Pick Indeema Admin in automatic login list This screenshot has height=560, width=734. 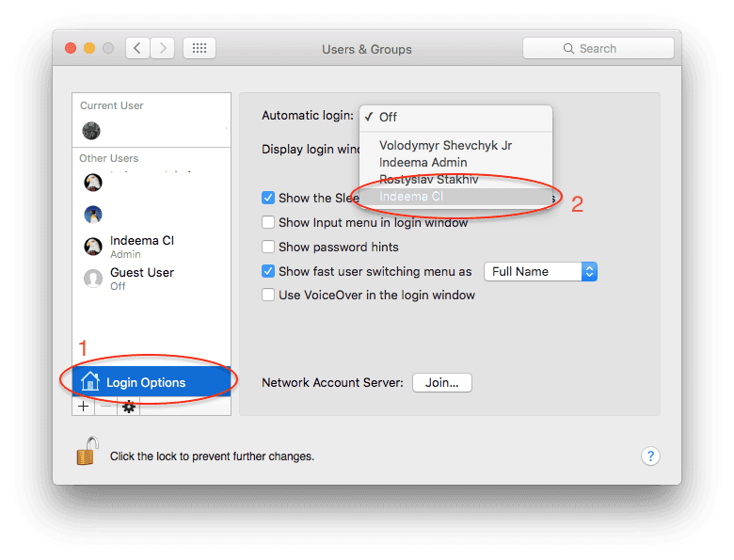coord(423,163)
